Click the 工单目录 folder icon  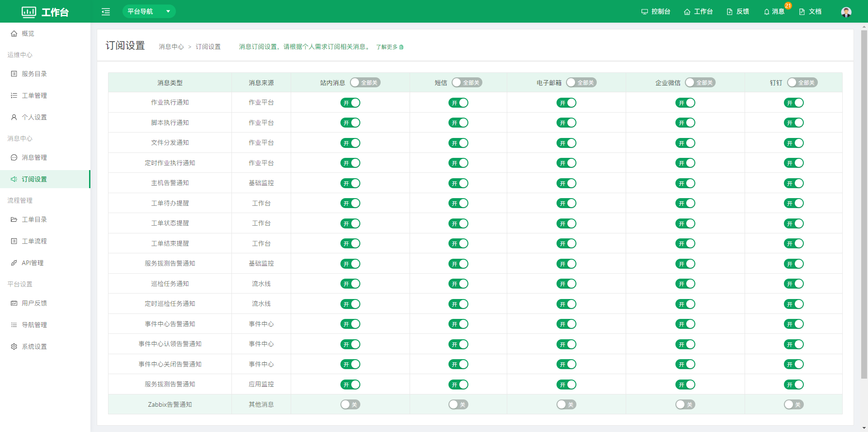(14, 219)
